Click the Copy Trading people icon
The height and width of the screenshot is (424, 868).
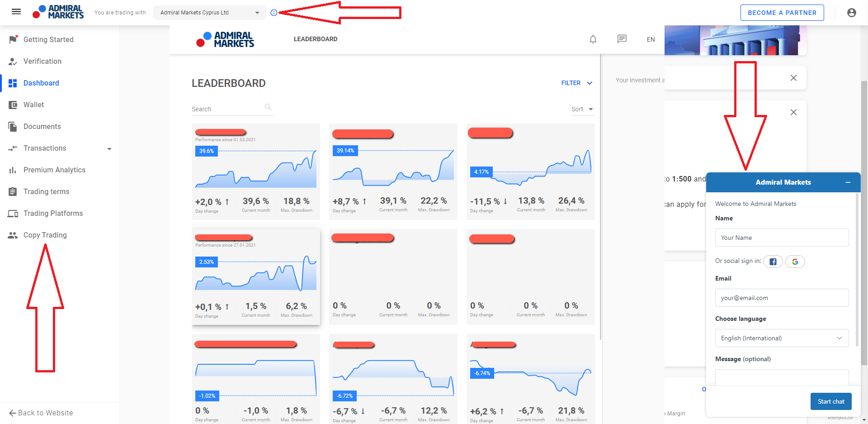(13, 235)
